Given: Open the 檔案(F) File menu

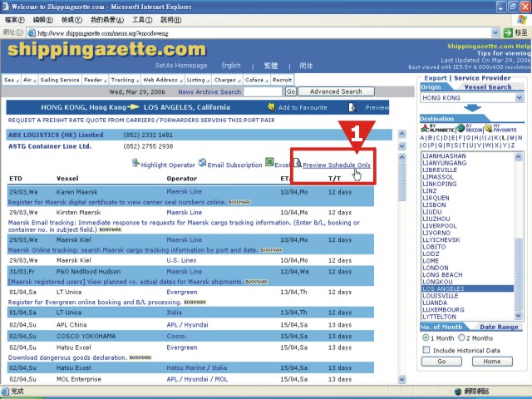Looking at the screenshot, I should coord(15,20).
